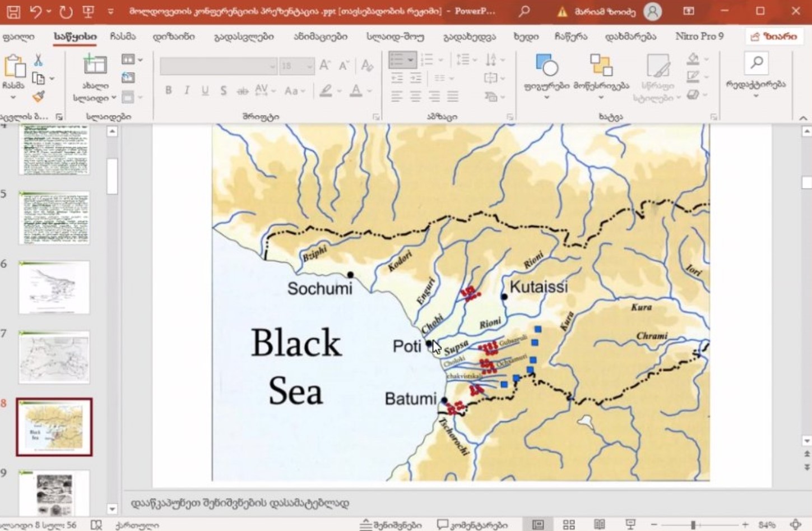Toggle Bold formatting
The width and height of the screenshot is (812, 531).
(168, 90)
